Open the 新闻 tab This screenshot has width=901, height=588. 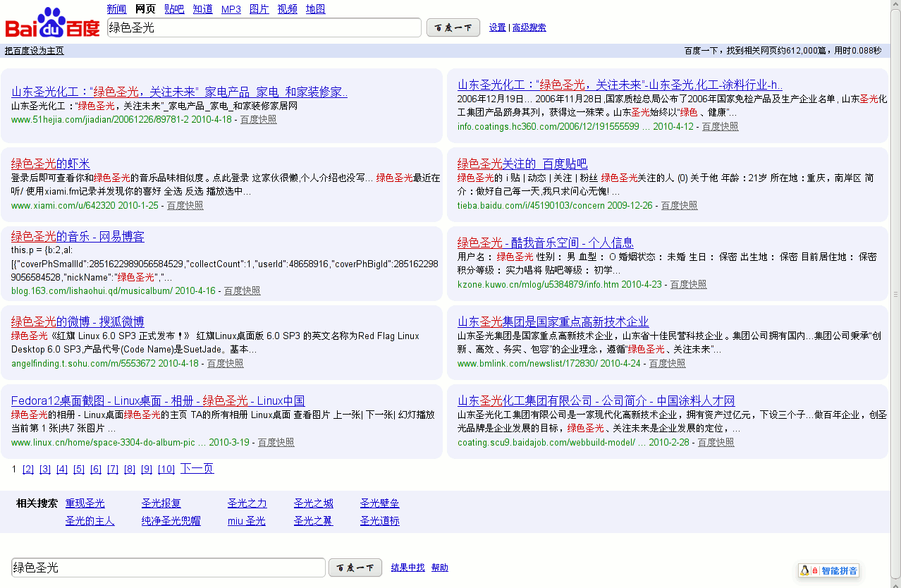[116, 9]
